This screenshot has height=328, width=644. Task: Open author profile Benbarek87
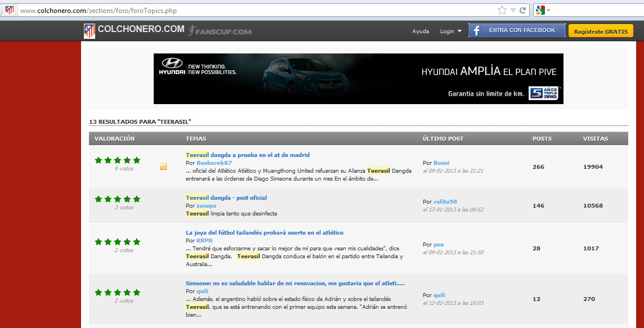click(x=214, y=163)
